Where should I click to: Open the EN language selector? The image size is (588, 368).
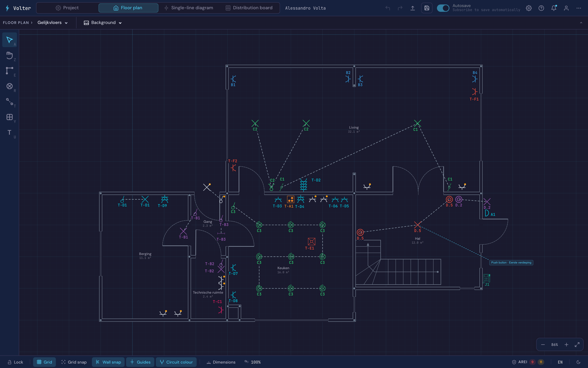(560, 362)
